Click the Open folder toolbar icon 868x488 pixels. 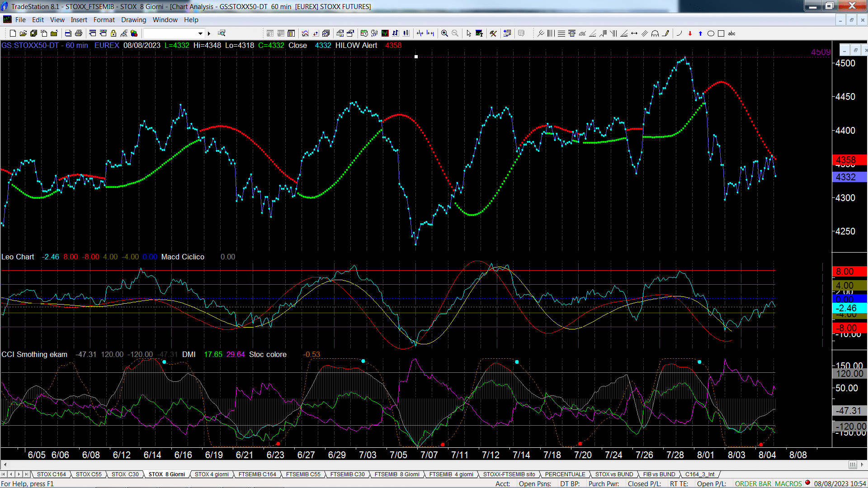23,33
